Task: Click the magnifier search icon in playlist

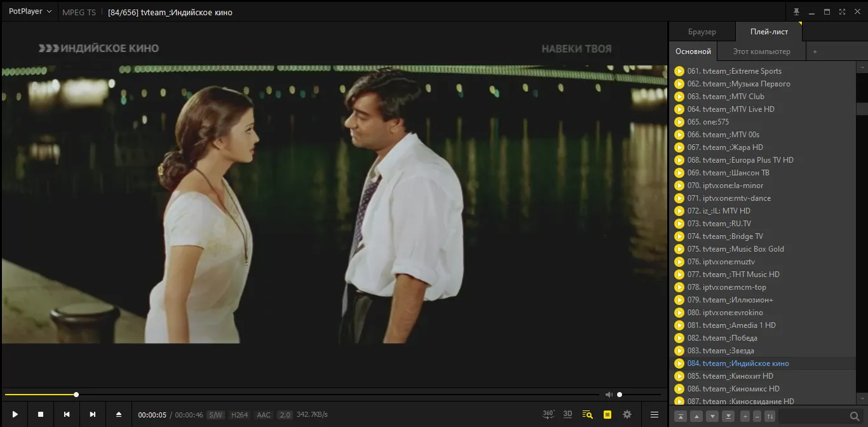Action: pyautogui.click(x=855, y=416)
